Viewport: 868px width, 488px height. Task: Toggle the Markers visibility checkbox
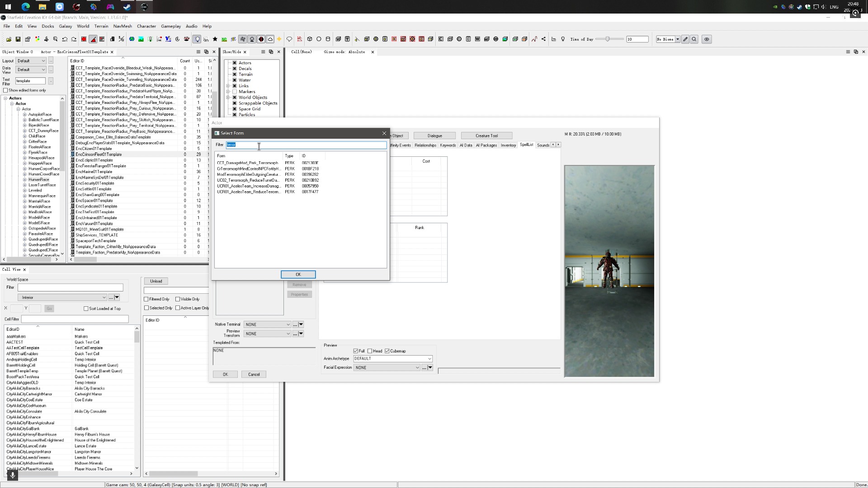[x=235, y=92]
